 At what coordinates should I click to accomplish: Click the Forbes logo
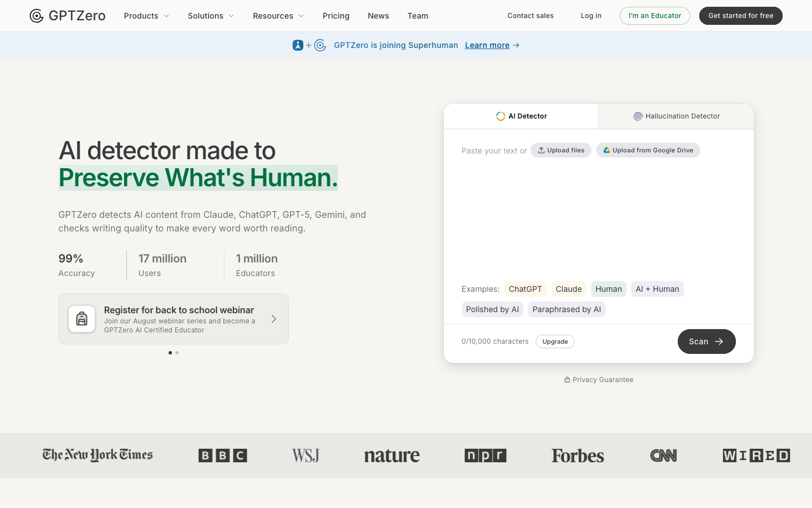tap(578, 456)
